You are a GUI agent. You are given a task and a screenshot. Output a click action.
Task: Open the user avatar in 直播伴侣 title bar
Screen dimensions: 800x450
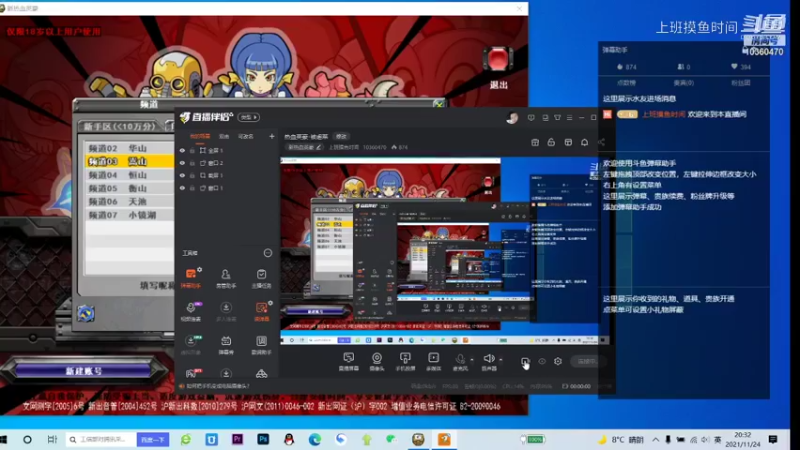pos(512,118)
